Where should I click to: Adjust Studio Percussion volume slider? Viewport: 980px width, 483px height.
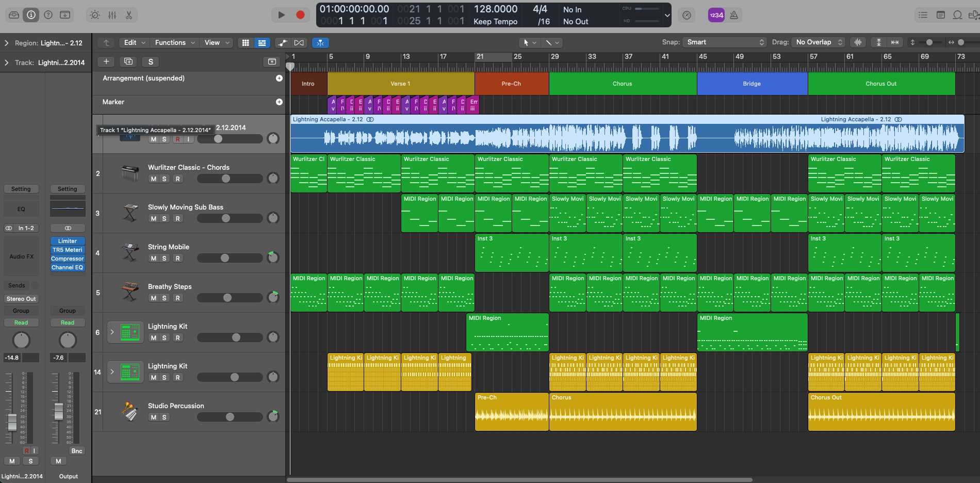pos(230,417)
